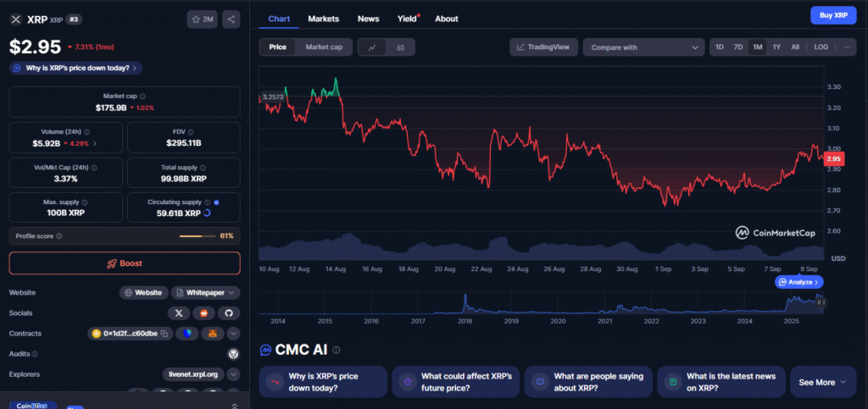The width and height of the screenshot is (868, 409).
Task: Pause the mini timeline playback icon
Action: tap(821, 302)
